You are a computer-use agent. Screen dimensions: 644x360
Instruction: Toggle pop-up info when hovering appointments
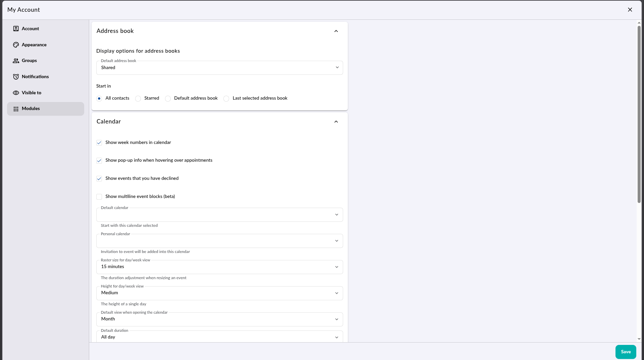point(99,161)
